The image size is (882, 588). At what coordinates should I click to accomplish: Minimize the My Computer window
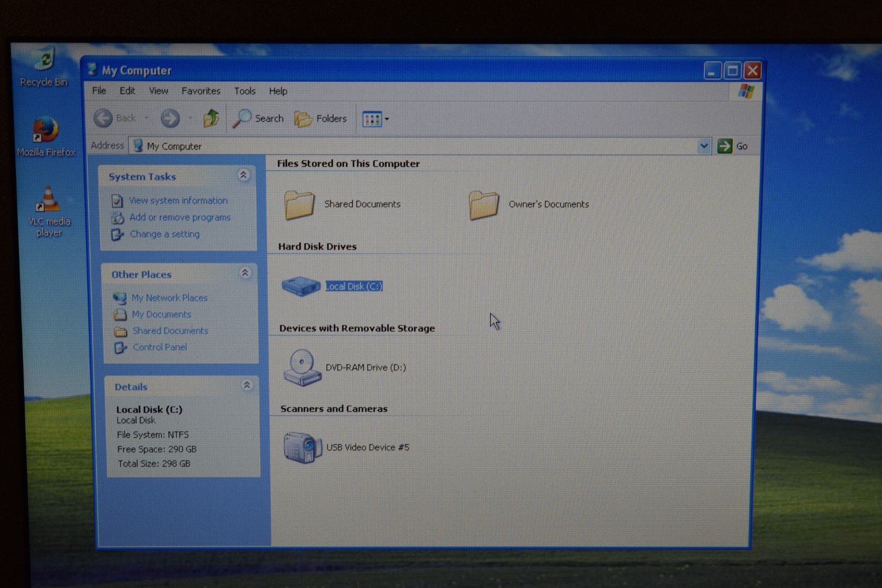pos(712,71)
